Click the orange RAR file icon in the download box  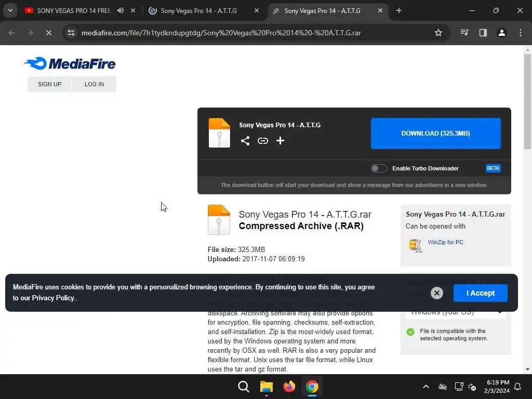pyautogui.click(x=219, y=133)
